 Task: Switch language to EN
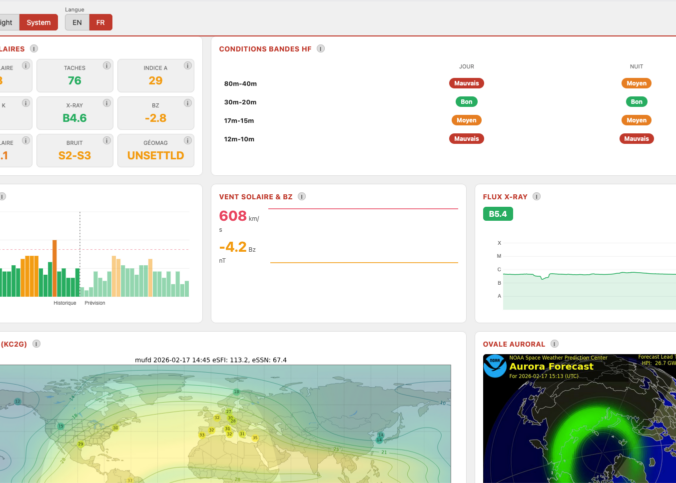[77, 22]
